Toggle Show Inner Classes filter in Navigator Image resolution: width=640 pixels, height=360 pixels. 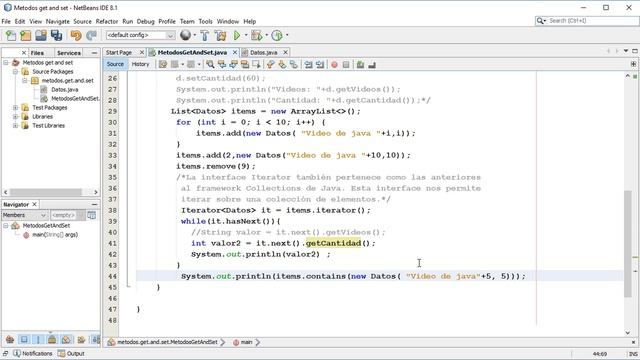(x=66, y=339)
